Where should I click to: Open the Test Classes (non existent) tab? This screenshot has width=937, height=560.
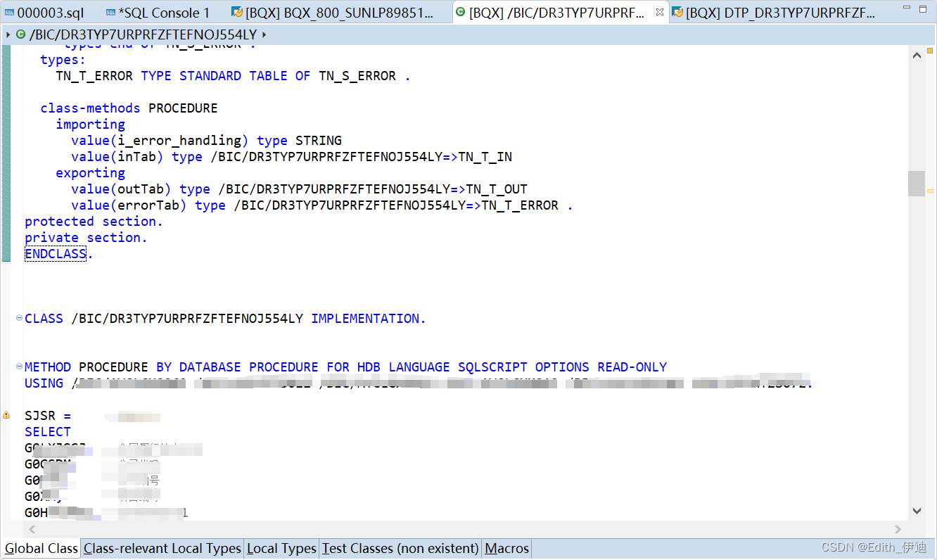tap(400, 548)
